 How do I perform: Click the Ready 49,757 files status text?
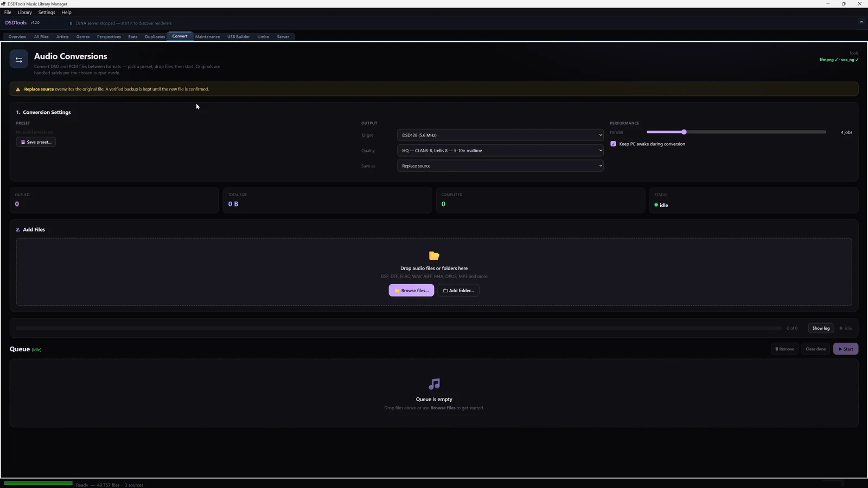110,485
